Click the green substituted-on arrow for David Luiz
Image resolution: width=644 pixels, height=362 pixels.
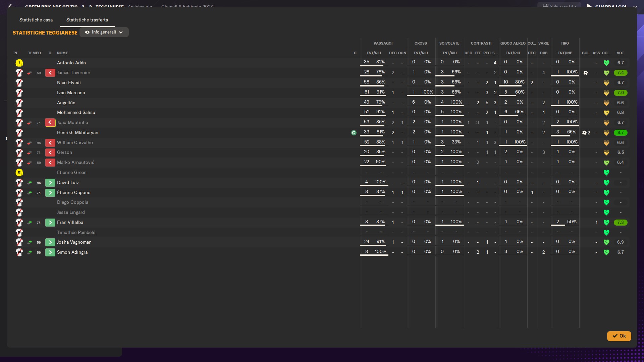click(x=50, y=183)
